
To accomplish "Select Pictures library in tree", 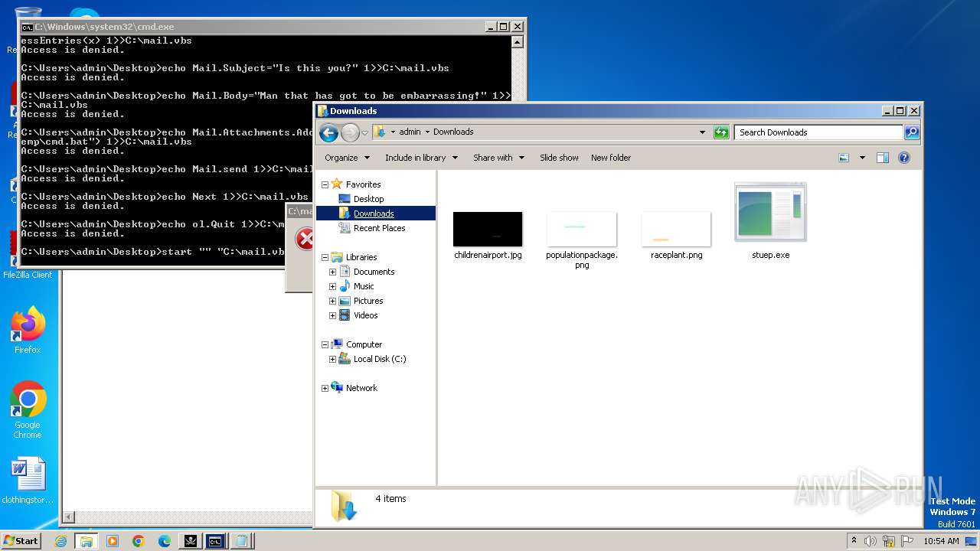I will 368,301.
